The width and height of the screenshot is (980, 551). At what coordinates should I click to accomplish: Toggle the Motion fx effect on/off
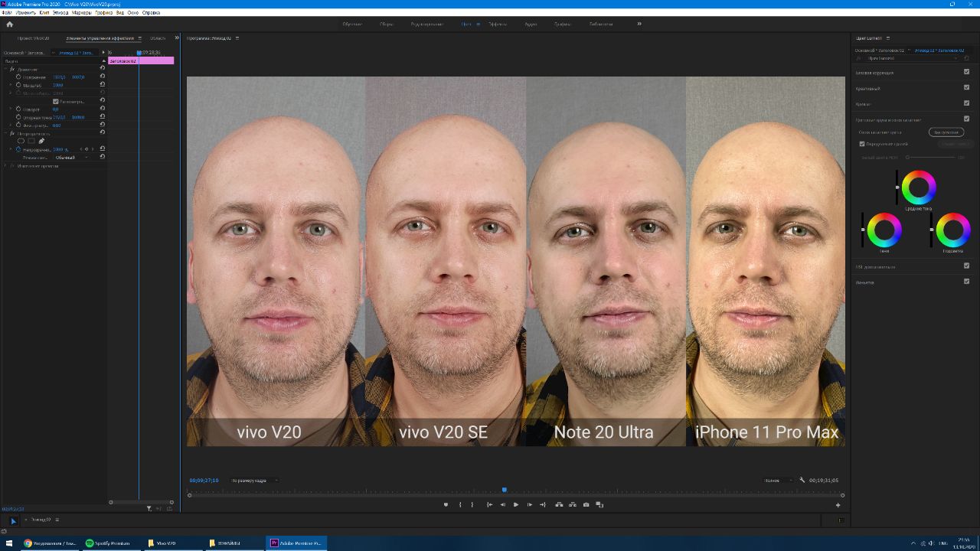point(12,69)
